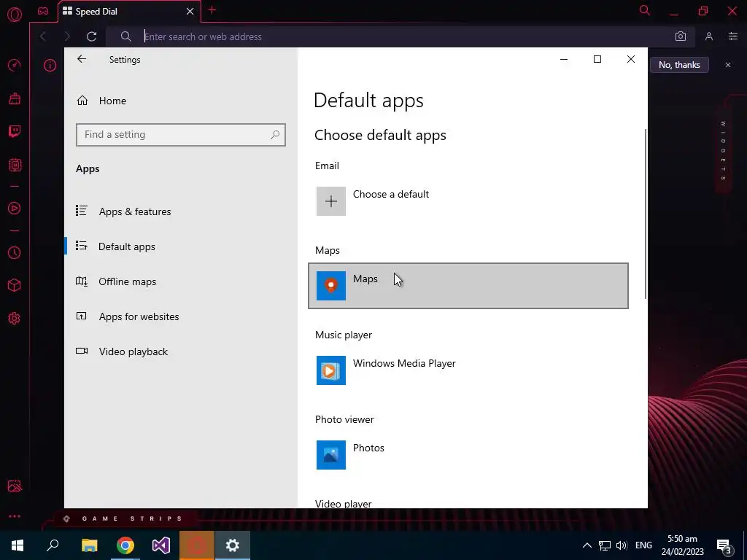The width and height of the screenshot is (747, 560).
Task: Click the Windows Media Player icon
Action: pos(331,370)
